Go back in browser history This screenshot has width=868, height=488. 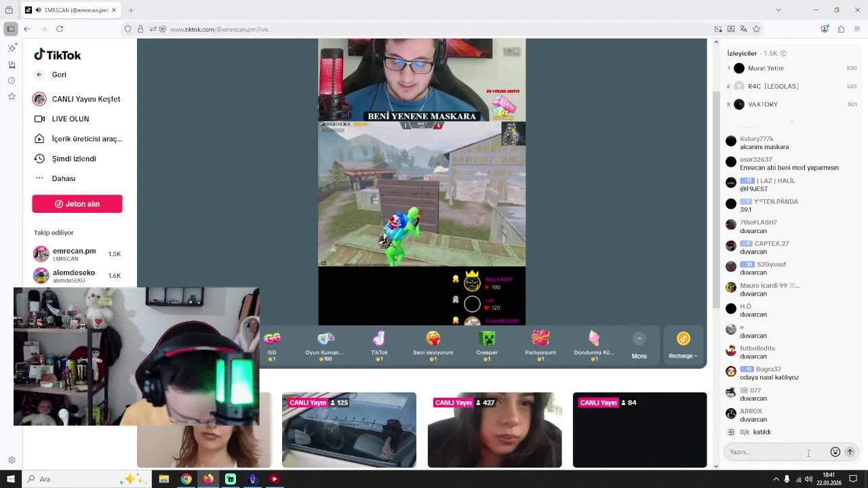pos(27,29)
